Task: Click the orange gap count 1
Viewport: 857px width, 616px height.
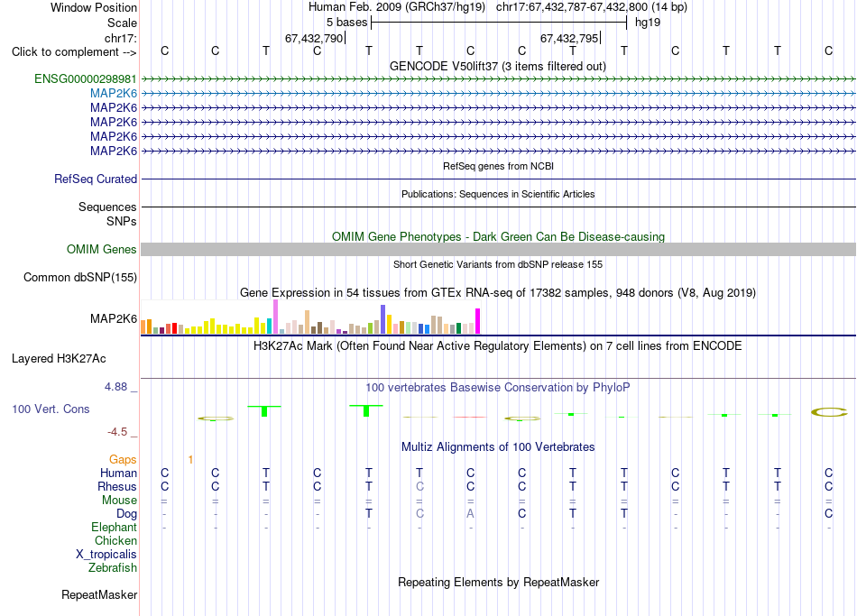Action: click(190, 460)
